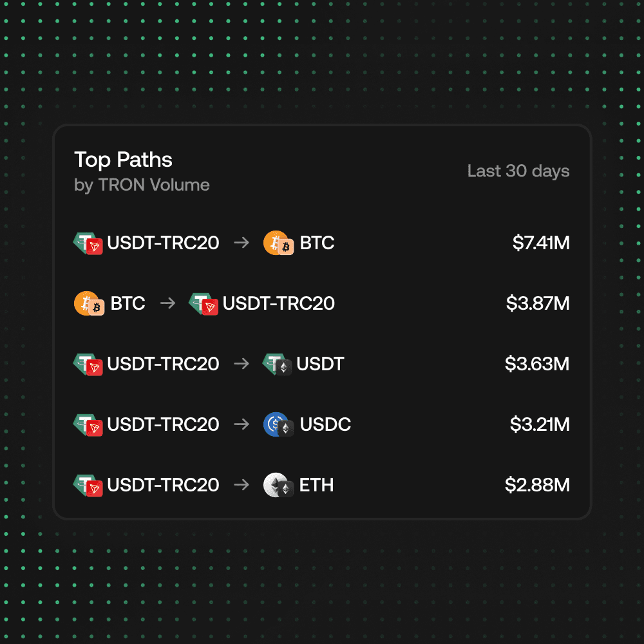Select the $3.21M volume amount
The height and width of the screenshot is (644, 644).
coord(540,424)
